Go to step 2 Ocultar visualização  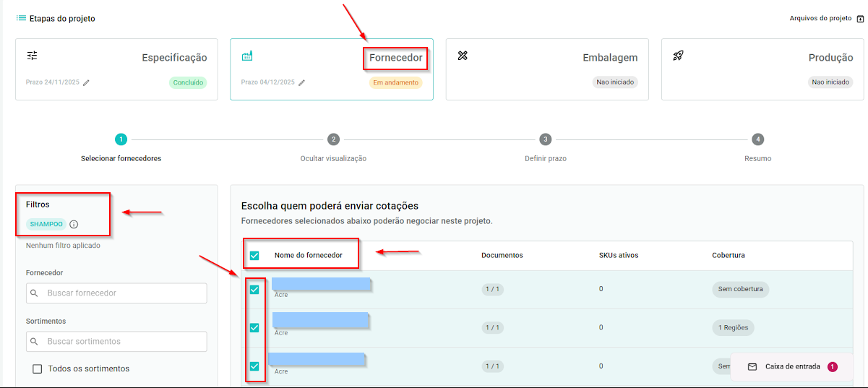(x=333, y=139)
